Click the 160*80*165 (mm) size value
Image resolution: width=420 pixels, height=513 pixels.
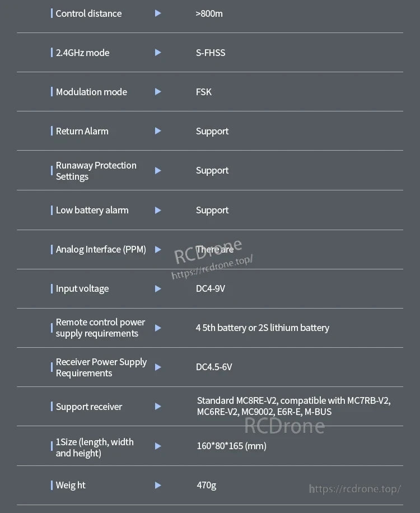[231, 446]
